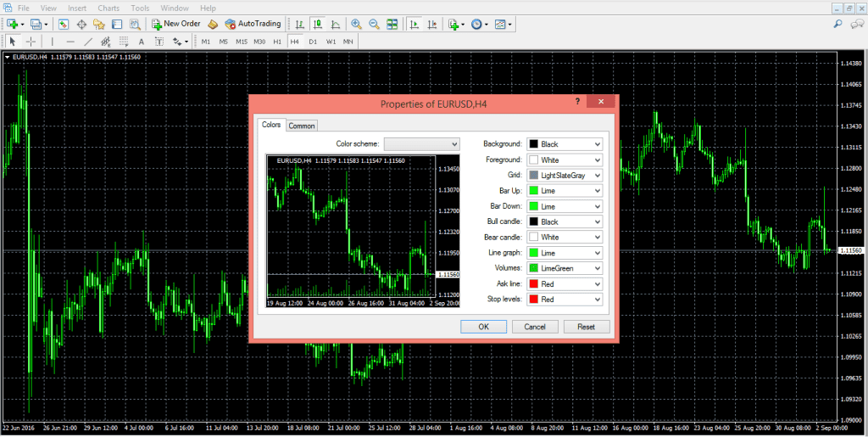
Task: Select the Crosshair tool
Action: pos(31,42)
